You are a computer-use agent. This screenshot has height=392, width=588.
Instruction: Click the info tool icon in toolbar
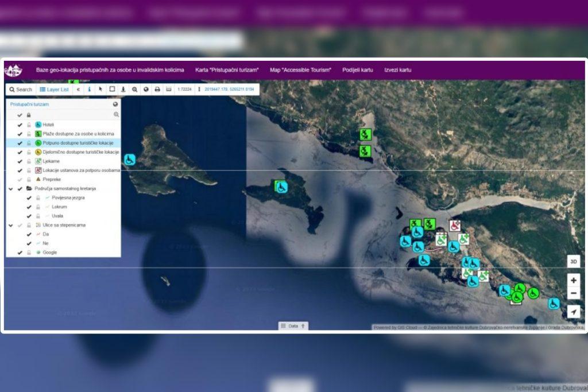89,90
